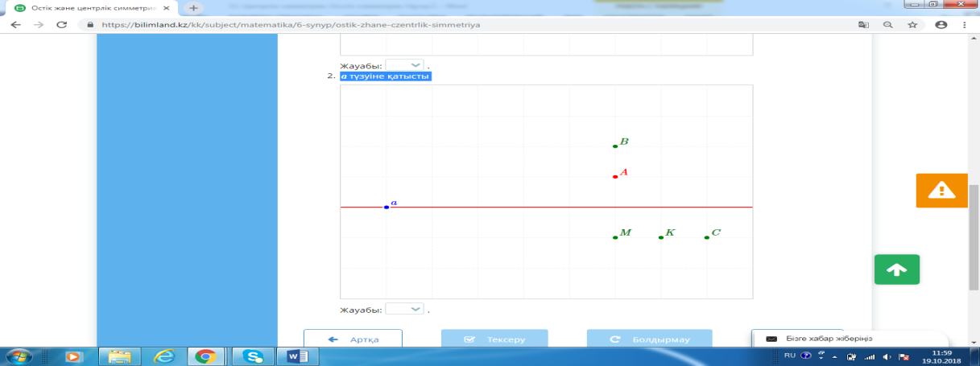View site info via padlock icon

[x=90, y=24]
